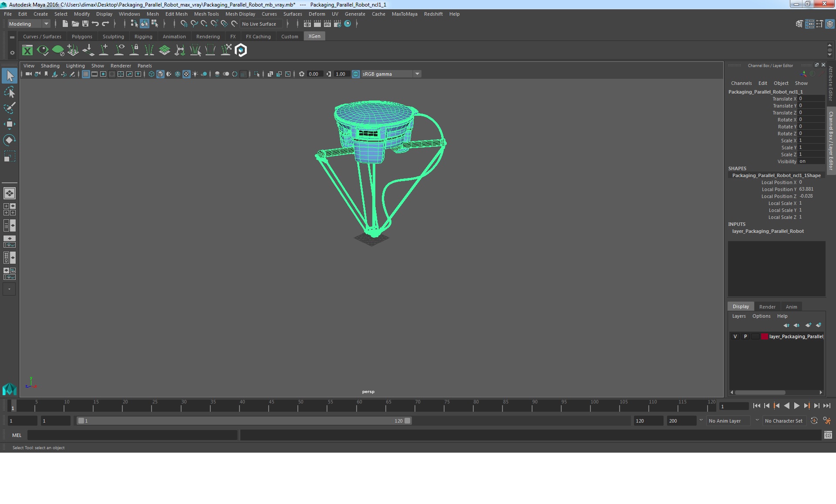Toggle layer playback P box
The height and width of the screenshot is (504, 836).
click(745, 336)
